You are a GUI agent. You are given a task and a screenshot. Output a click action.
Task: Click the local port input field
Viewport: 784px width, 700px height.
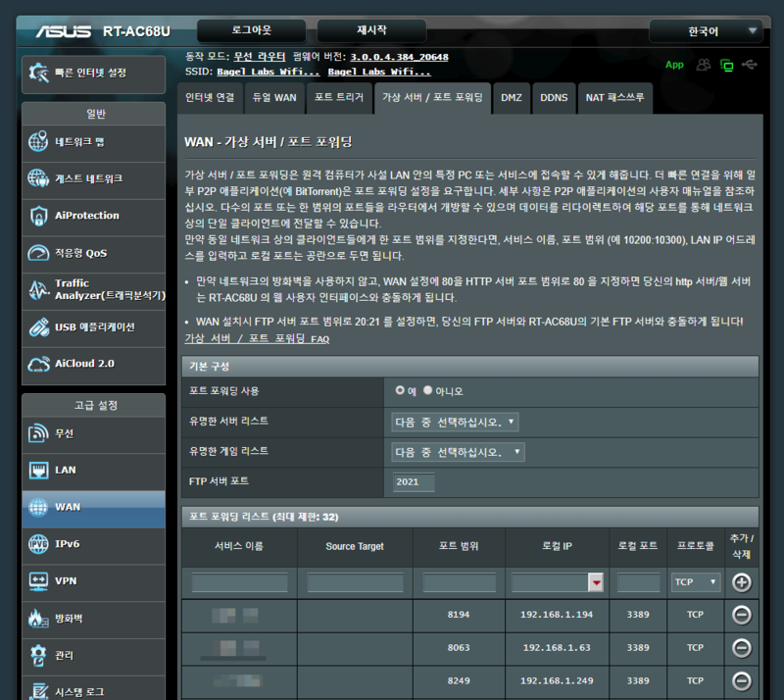[x=638, y=583]
